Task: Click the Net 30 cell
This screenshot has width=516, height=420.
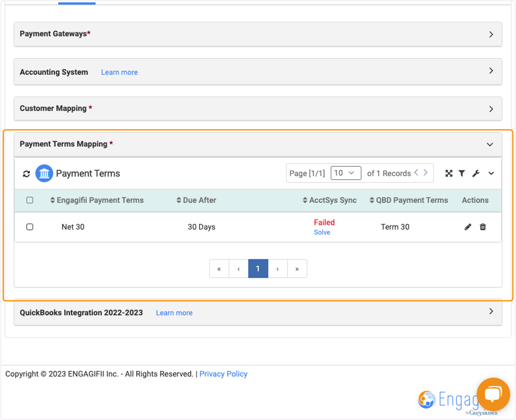Action: [x=73, y=227]
